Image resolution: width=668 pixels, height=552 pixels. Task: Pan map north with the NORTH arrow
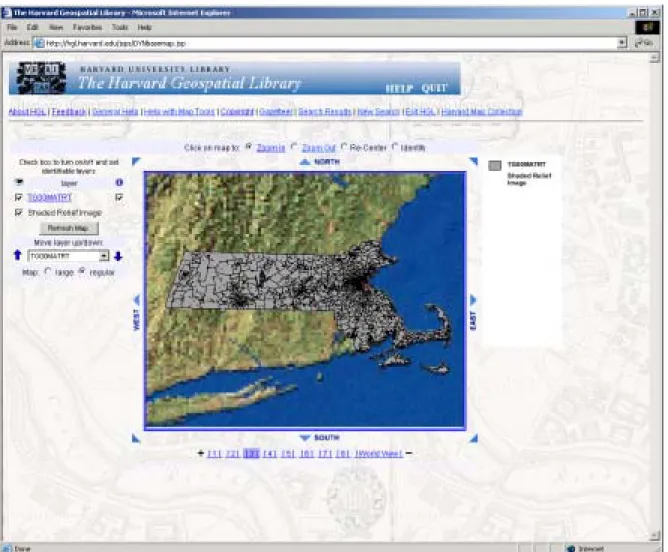(x=305, y=162)
